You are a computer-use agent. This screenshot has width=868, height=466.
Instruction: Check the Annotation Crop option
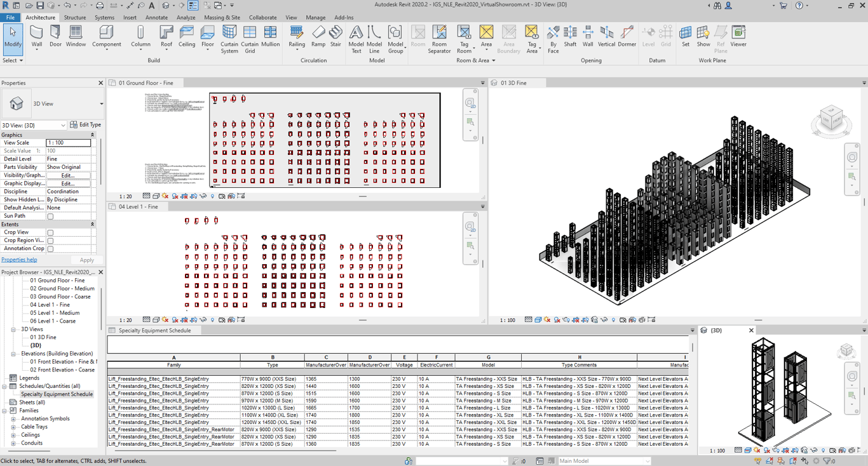coord(51,249)
